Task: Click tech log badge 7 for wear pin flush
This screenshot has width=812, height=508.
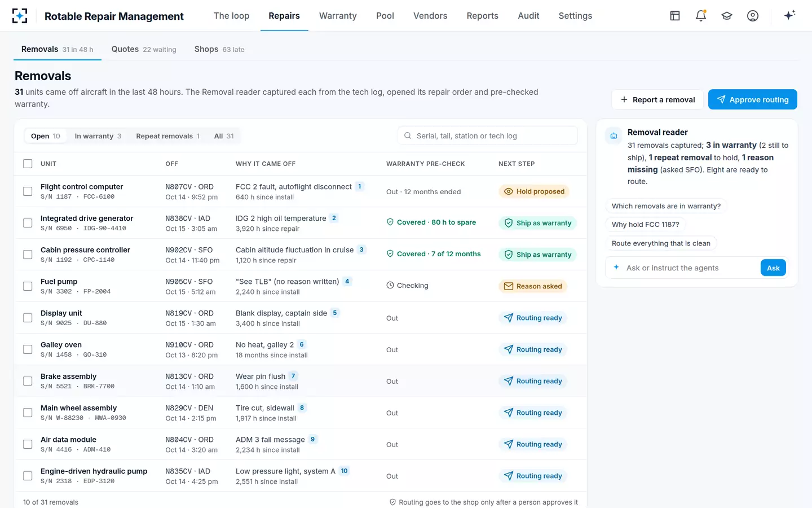Action: pyautogui.click(x=293, y=376)
